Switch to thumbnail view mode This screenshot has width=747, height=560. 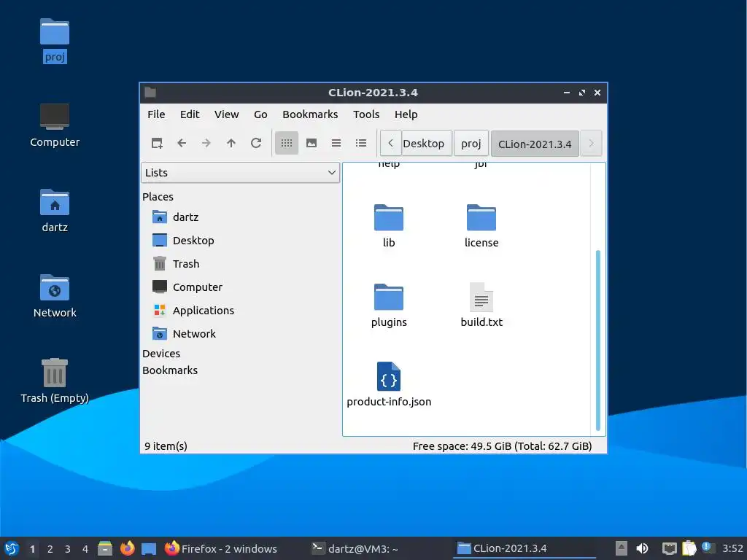(311, 143)
